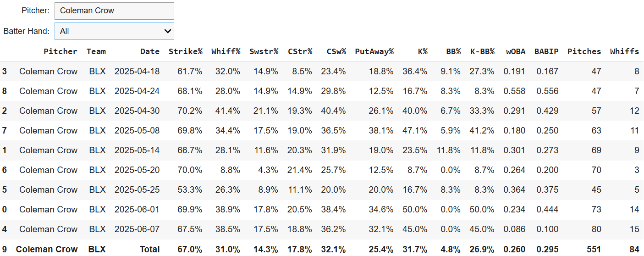The height and width of the screenshot is (256, 644).
Task: Click the Total row label
Action: 150,250
